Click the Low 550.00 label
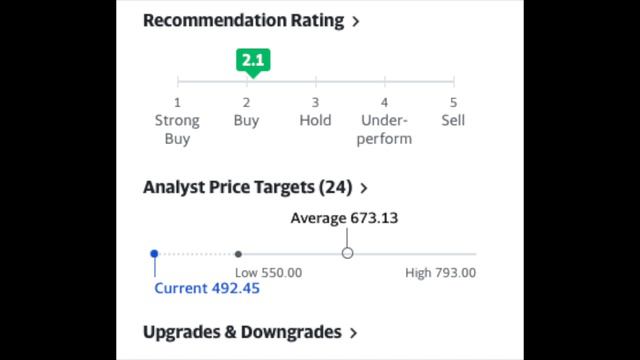This screenshot has height=360, width=640. (x=269, y=273)
